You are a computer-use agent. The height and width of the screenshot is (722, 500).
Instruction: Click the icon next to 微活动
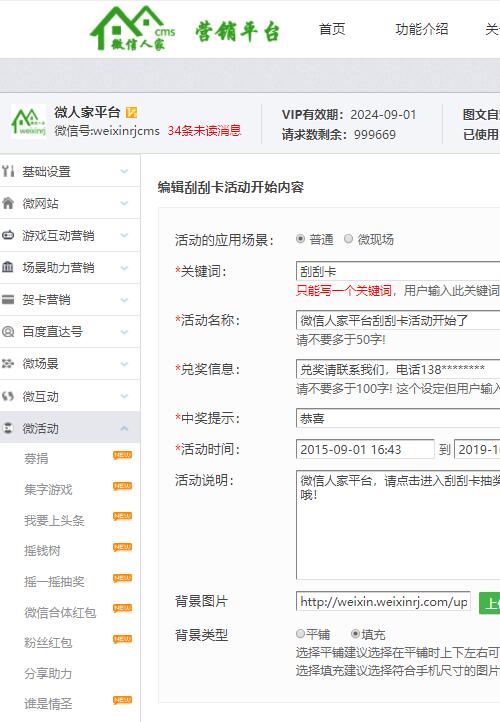click(8, 428)
